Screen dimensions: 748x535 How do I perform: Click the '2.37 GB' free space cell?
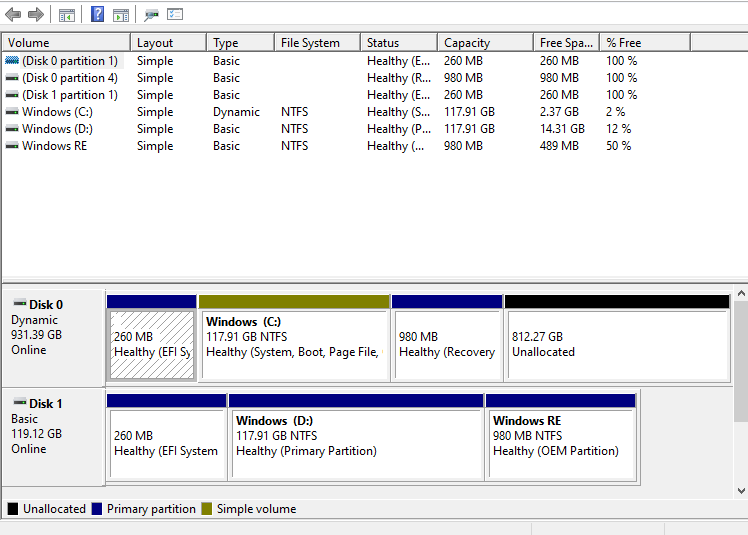[559, 112]
